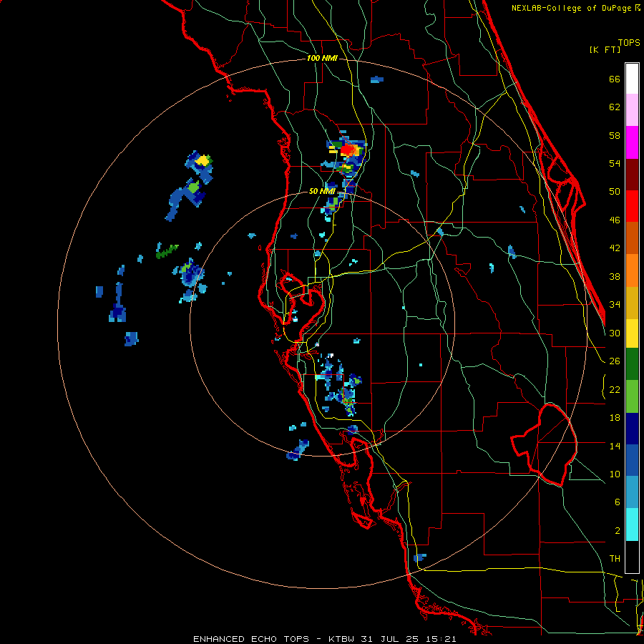Viewport: 644px width, 644px height.
Task: Click the 26 legend value
Action: coord(615,361)
